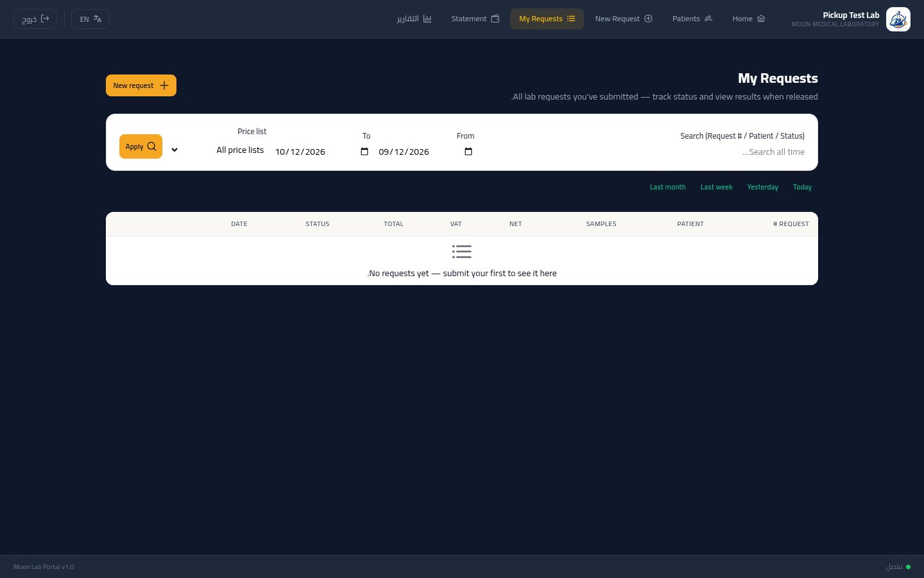Log out with the خروج exit button
Image resolution: width=924 pixels, height=578 pixels.
pyautogui.click(x=35, y=19)
